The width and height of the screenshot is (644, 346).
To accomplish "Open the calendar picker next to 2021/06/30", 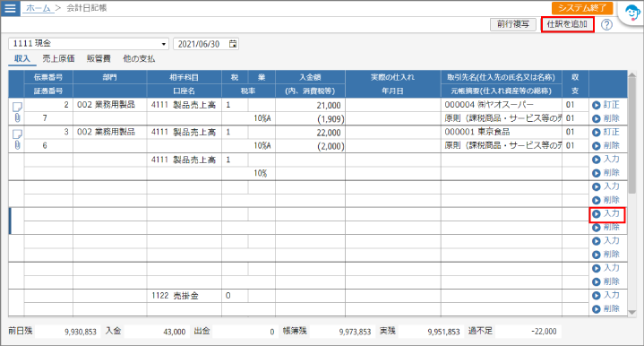I will pos(233,44).
